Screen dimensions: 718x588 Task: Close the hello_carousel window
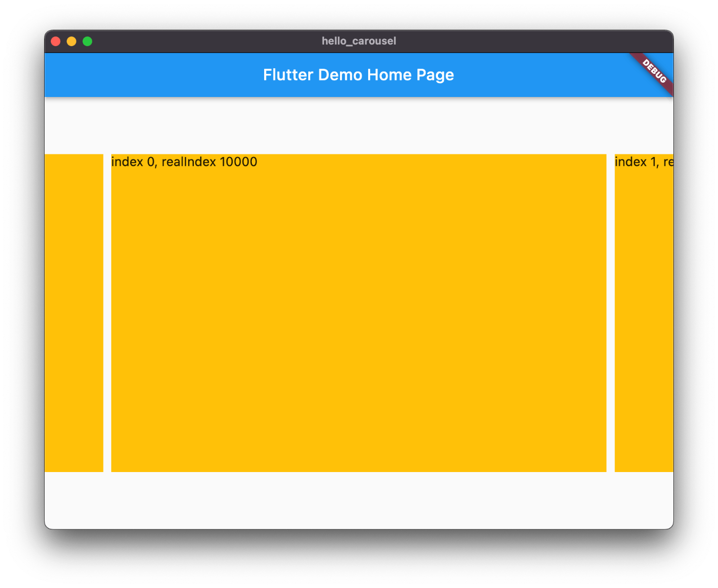[x=56, y=42]
